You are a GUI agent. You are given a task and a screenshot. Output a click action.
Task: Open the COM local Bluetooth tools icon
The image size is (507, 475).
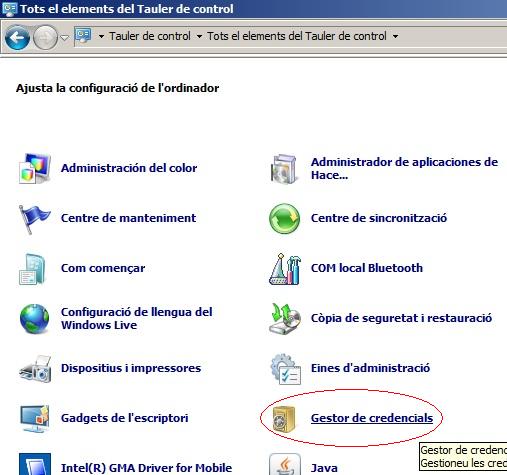(285, 269)
